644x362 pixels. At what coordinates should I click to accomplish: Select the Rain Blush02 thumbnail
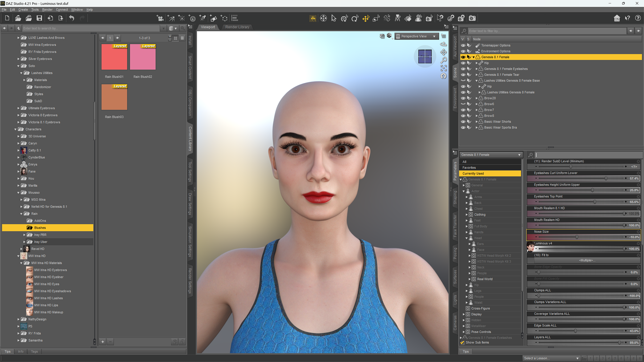coord(143,57)
